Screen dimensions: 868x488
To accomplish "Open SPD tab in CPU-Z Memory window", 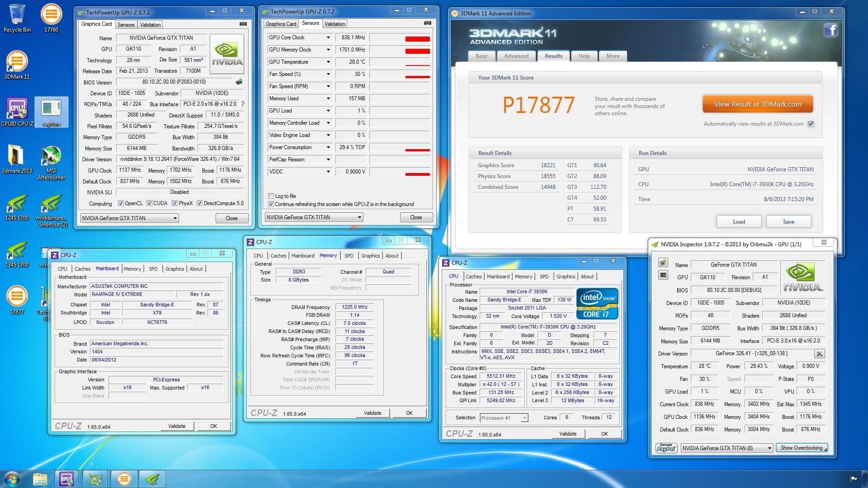I will coord(349,256).
